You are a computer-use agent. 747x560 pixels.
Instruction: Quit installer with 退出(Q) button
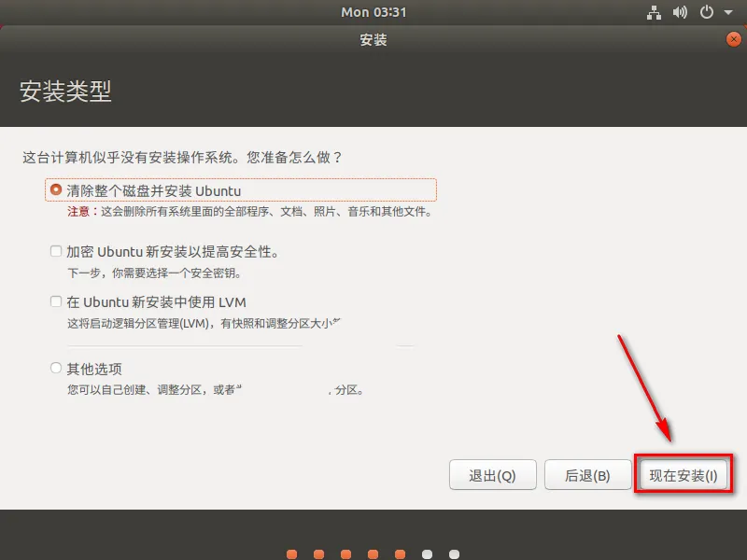point(493,475)
